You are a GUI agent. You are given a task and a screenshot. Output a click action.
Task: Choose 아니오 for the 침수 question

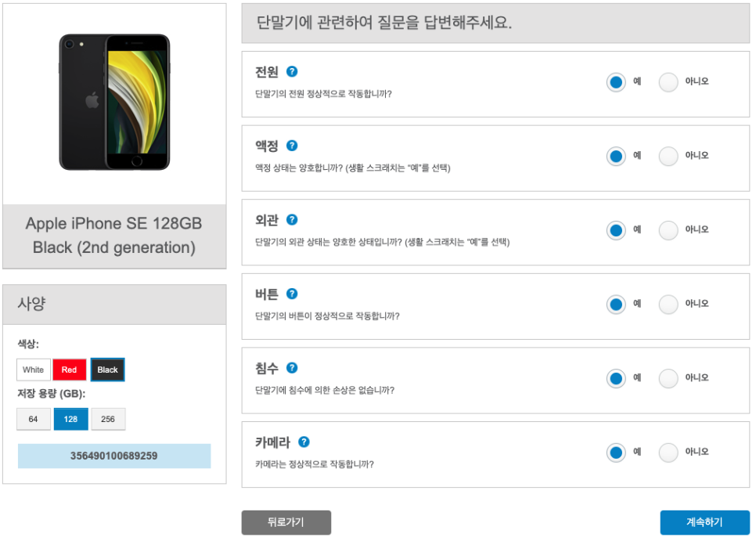point(668,378)
